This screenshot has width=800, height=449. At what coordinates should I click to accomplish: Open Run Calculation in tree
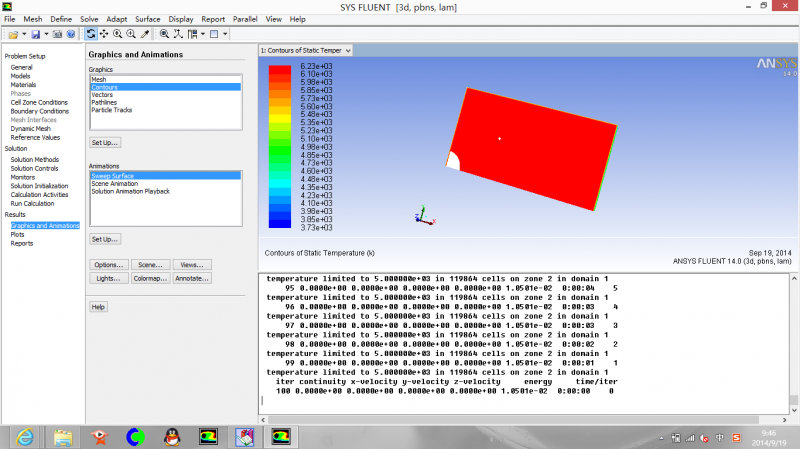[32, 204]
